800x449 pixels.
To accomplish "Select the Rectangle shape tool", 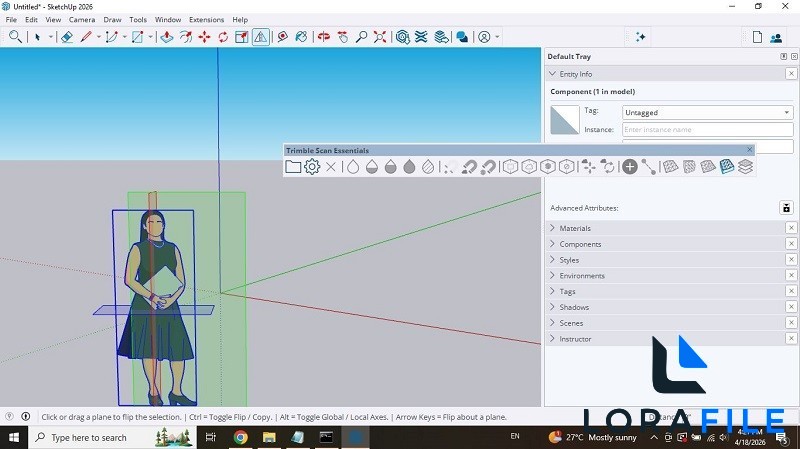I will pyautogui.click(x=138, y=37).
